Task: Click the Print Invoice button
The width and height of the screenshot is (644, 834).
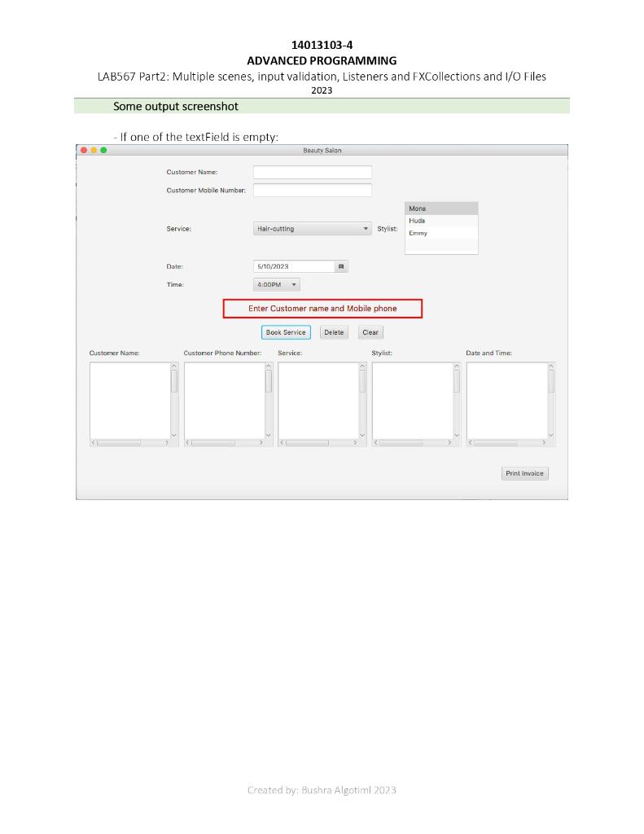Action: pos(524,473)
